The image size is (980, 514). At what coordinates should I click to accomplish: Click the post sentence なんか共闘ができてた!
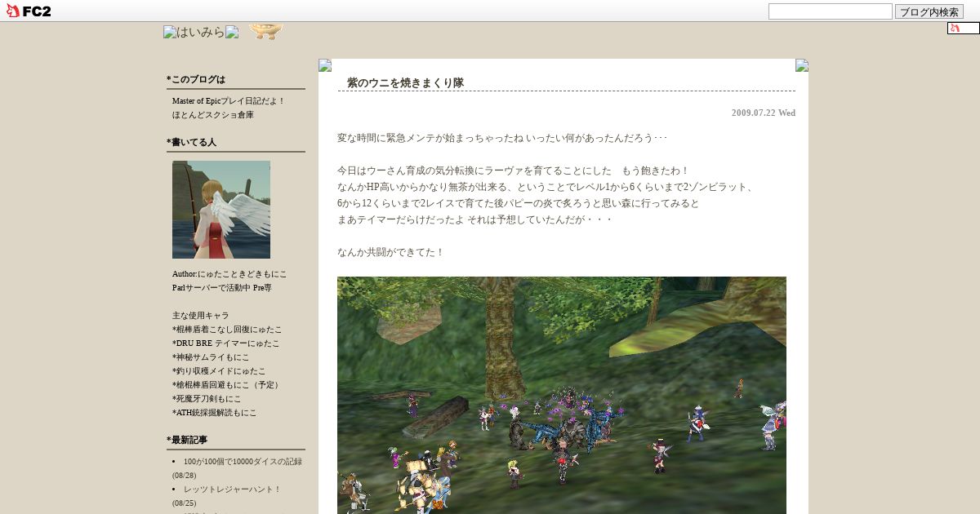pyautogui.click(x=390, y=252)
